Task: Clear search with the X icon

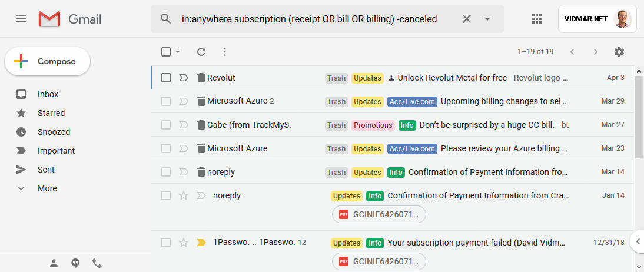Action: pos(467,19)
